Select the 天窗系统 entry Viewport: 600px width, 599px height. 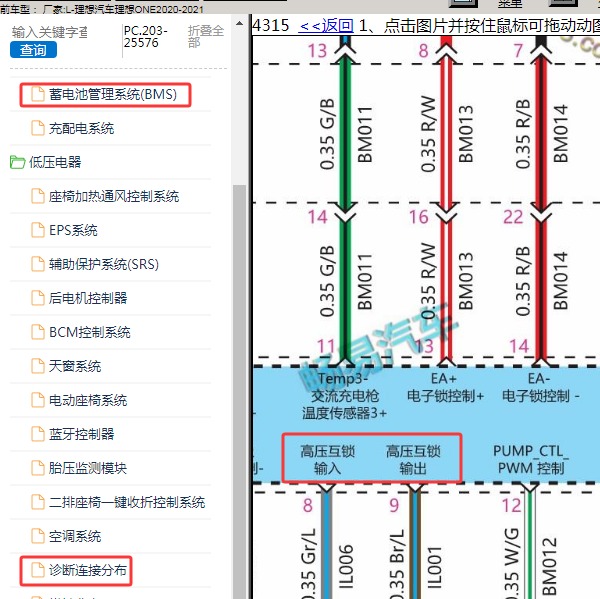(75, 366)
